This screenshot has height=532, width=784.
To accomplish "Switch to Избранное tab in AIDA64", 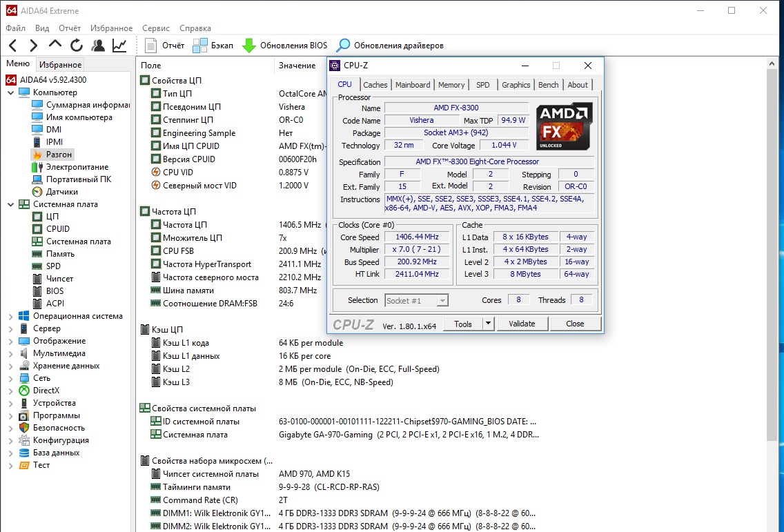I will click(x=61, y=64).
